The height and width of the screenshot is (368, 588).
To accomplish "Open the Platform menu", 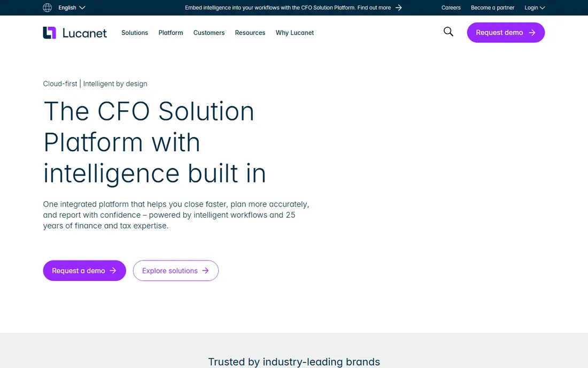I will click(171, 33).
